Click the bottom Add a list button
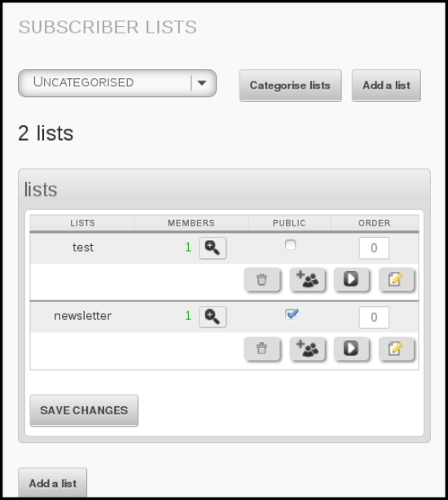448x500 pixels. click(x=52, y=483)
